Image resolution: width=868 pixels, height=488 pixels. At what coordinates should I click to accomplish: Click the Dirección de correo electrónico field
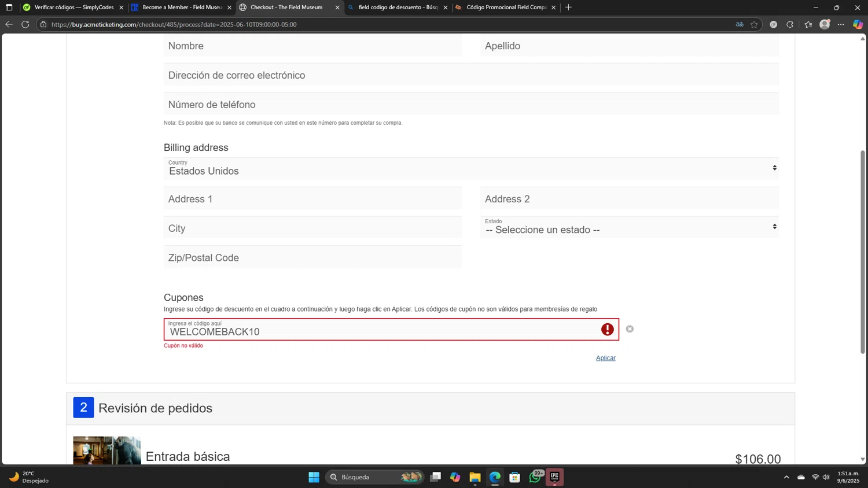[x=471, y=75]
